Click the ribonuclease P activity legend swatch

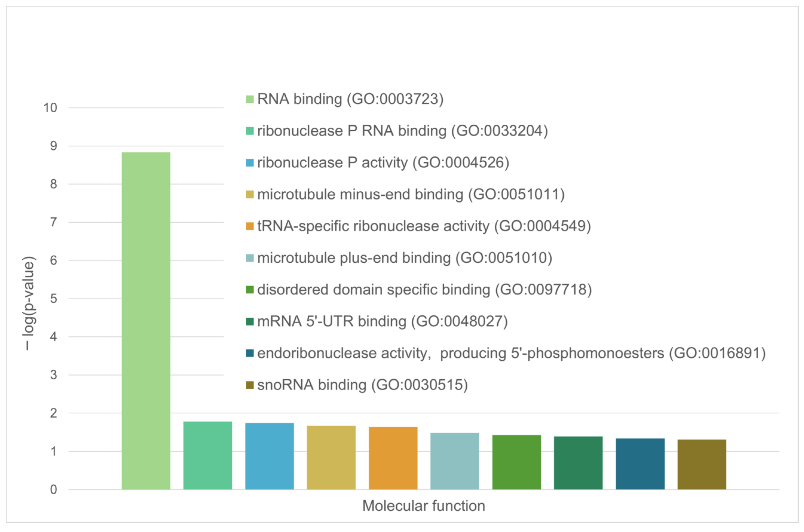[250, 163]
